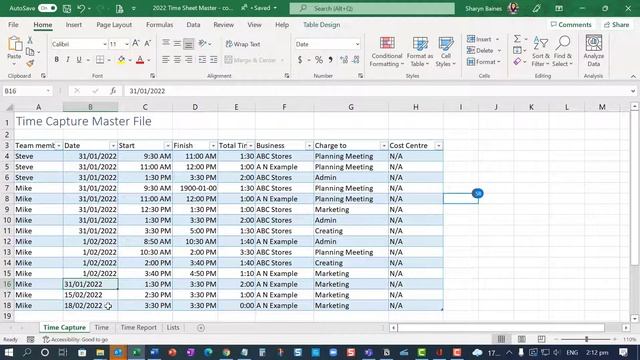Click the Format cells button

483,62
